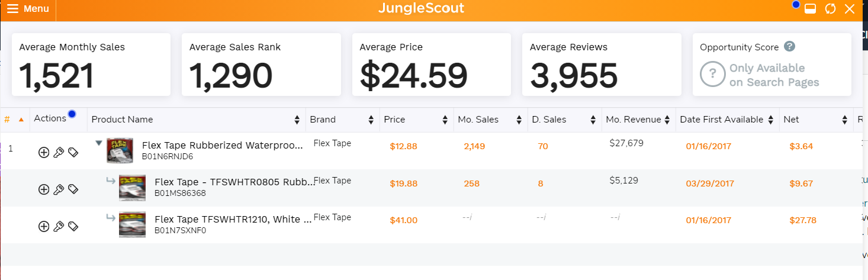Click the plus icon for the B01N6RNJD6 row
The width and height of the screenshot is (868, 280).
point(43,153)
